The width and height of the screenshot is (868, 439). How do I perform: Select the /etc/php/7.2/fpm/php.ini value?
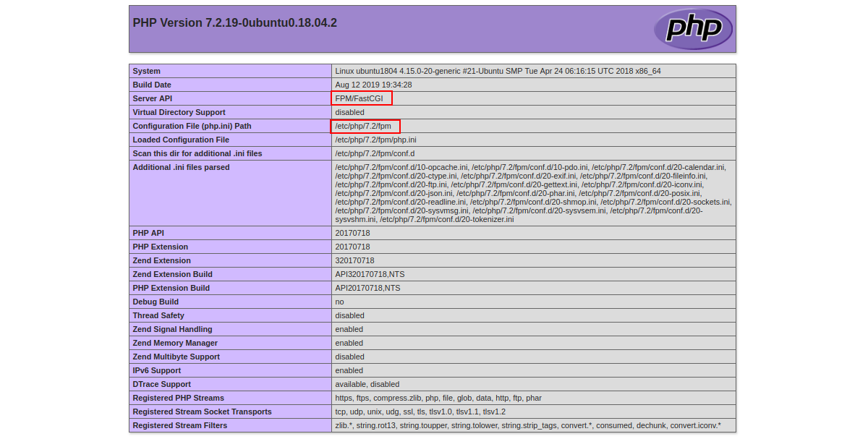[x=375, y=140]
